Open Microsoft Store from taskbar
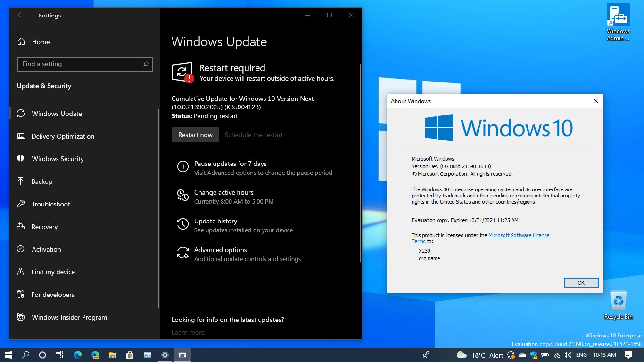644x362 pixels. pos(130,355)
